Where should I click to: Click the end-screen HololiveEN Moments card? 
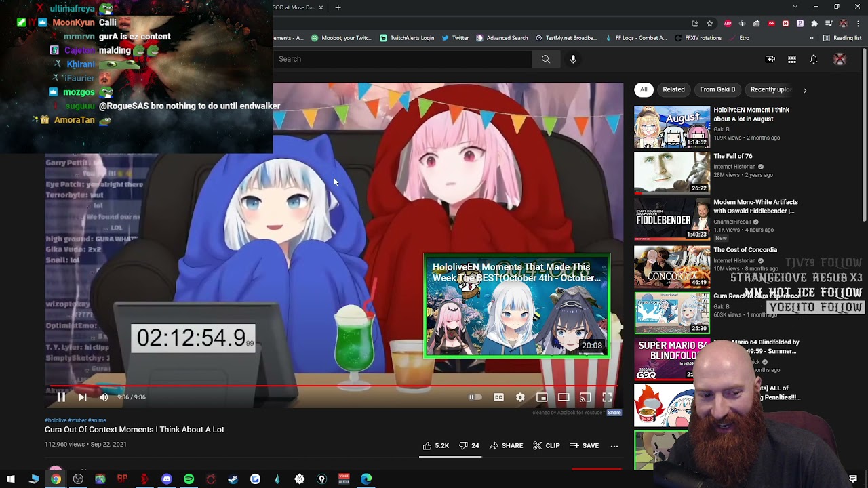point(517,306)
